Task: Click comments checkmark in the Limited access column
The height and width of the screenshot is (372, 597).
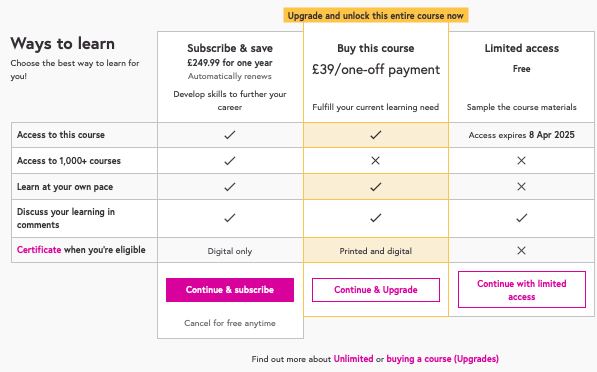Action: pyautogui.click(x=522, y=218)
